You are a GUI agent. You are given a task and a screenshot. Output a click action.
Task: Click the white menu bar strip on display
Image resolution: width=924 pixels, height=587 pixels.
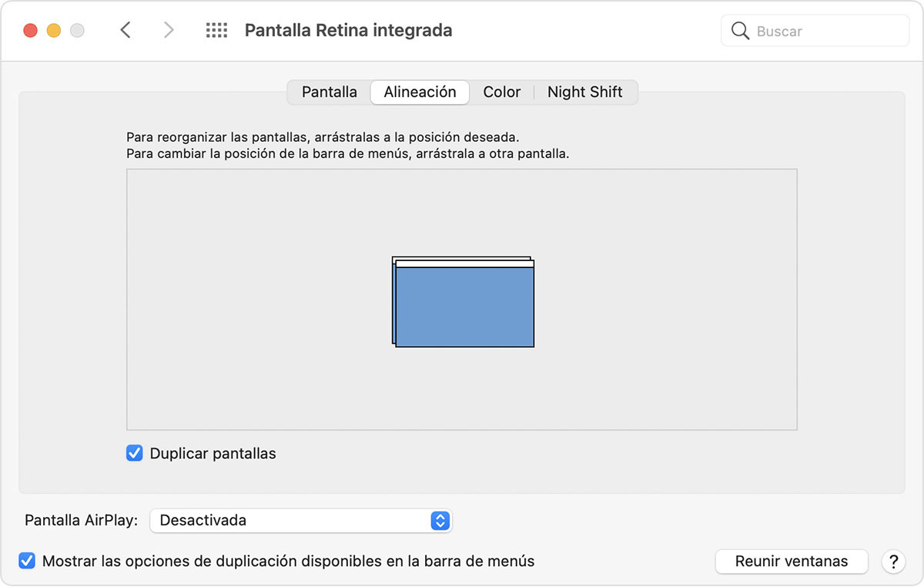click(464, 264)
